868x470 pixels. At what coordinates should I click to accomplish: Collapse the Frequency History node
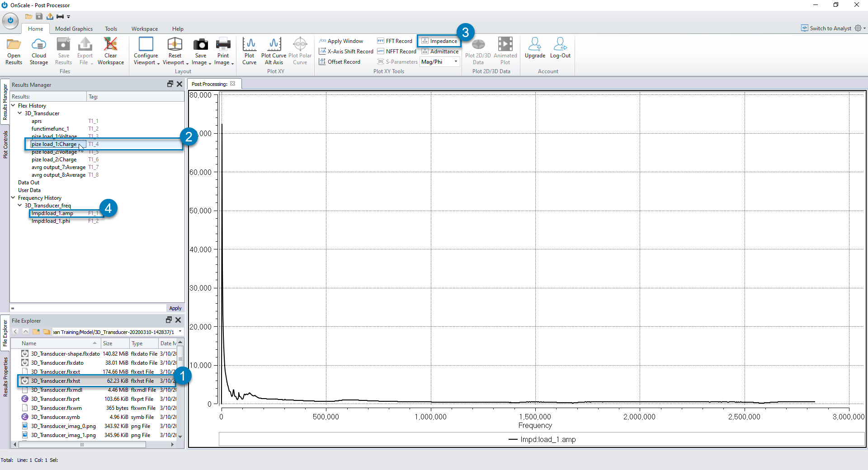coord(13,197)
